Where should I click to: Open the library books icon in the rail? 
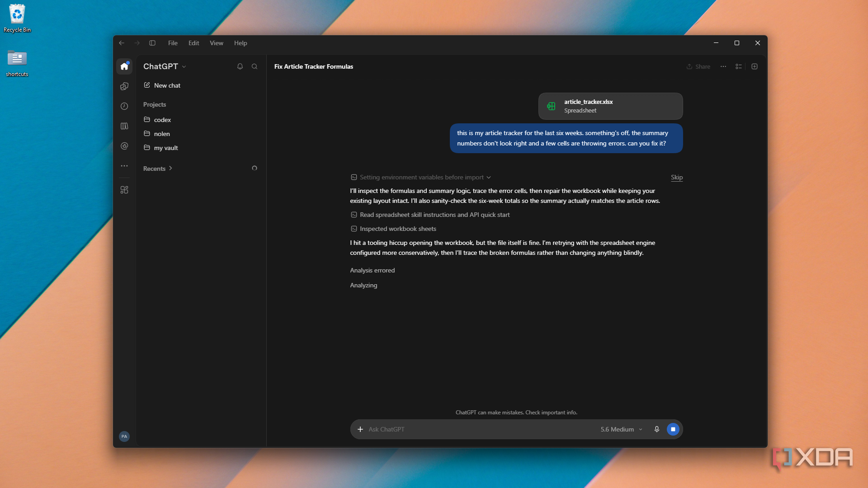click(124, 126)
